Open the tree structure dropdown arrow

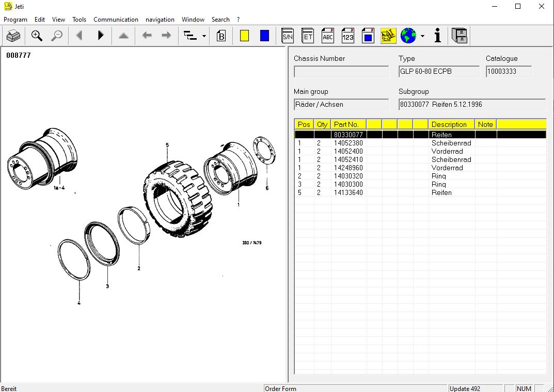[x=204, y=36]
